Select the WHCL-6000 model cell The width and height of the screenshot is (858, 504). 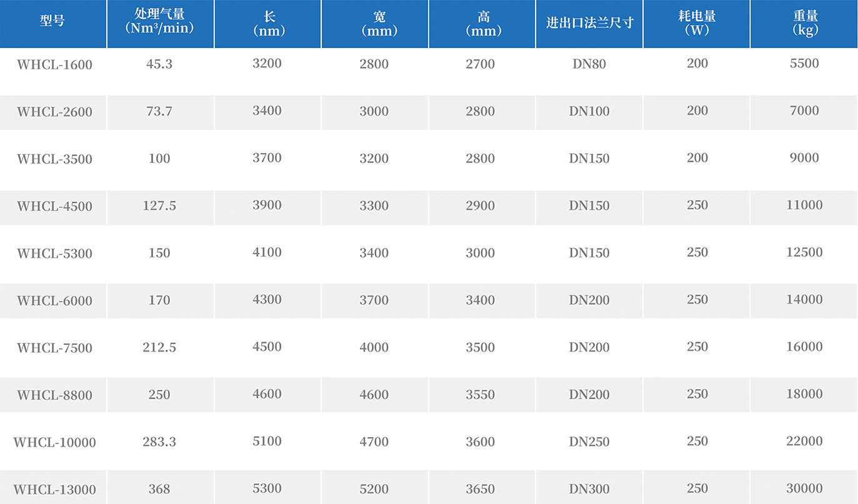click(54, 301)
